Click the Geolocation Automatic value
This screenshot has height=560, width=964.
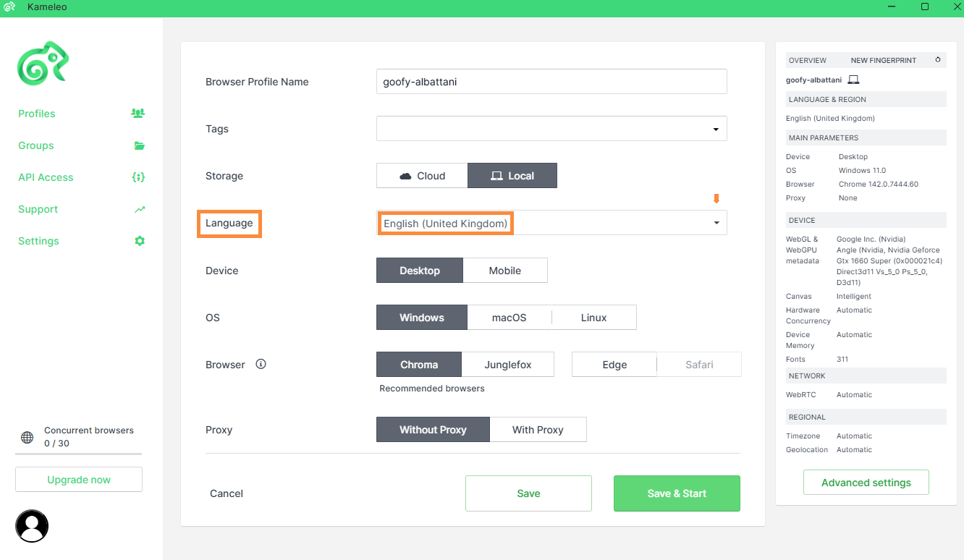pos(855,450)
